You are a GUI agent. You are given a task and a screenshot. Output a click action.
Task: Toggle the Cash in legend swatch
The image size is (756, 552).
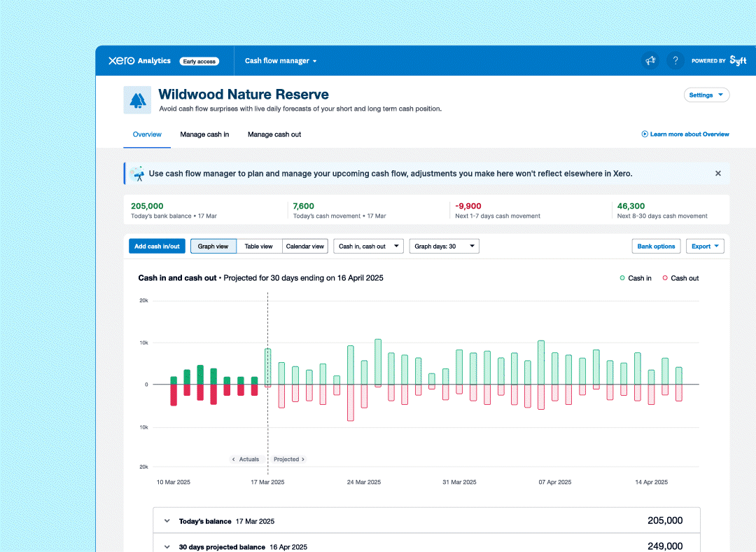coord(622,278)
